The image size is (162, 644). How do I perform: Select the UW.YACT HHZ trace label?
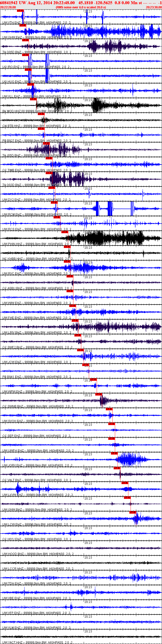pos(38,642)
